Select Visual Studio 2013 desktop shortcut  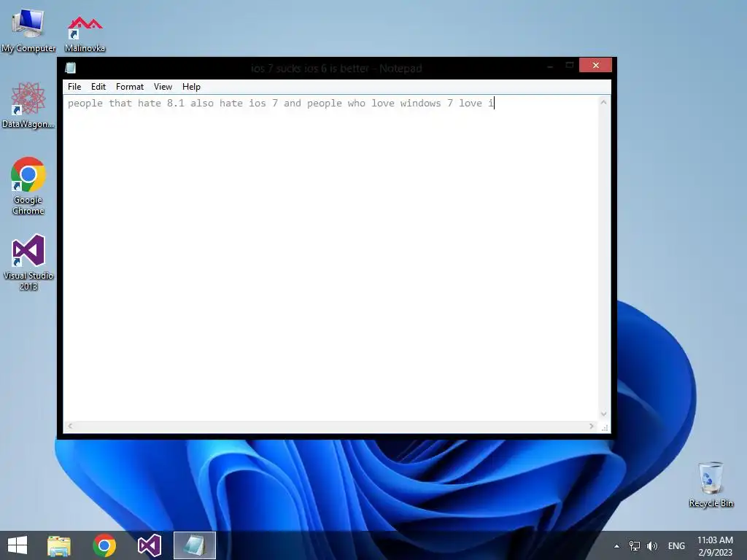[x=28, y=262]
